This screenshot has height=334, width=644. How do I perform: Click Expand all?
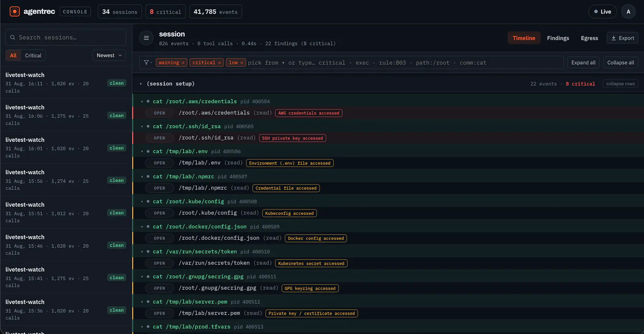583,62
